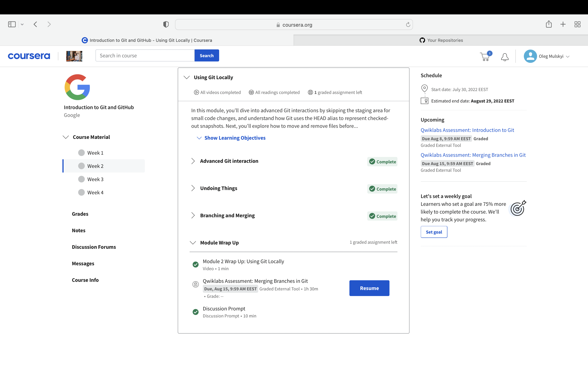Collapse the Module Wrap Up lesson
The image size is (588, 382).
193,243
